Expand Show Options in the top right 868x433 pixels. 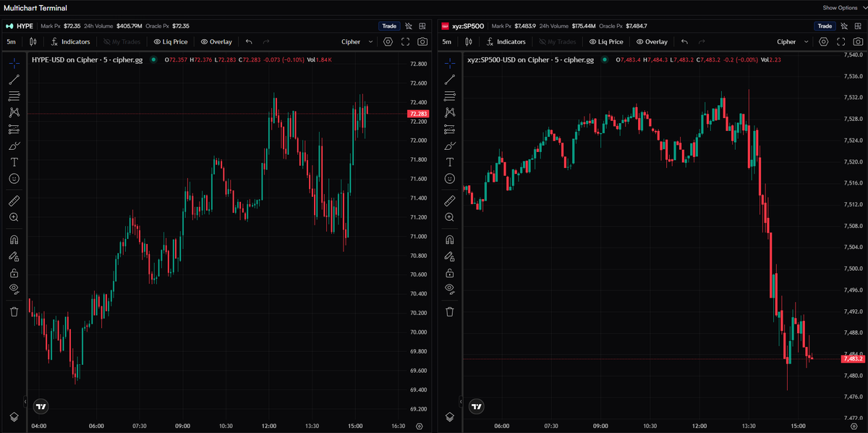tap(843, 8)
